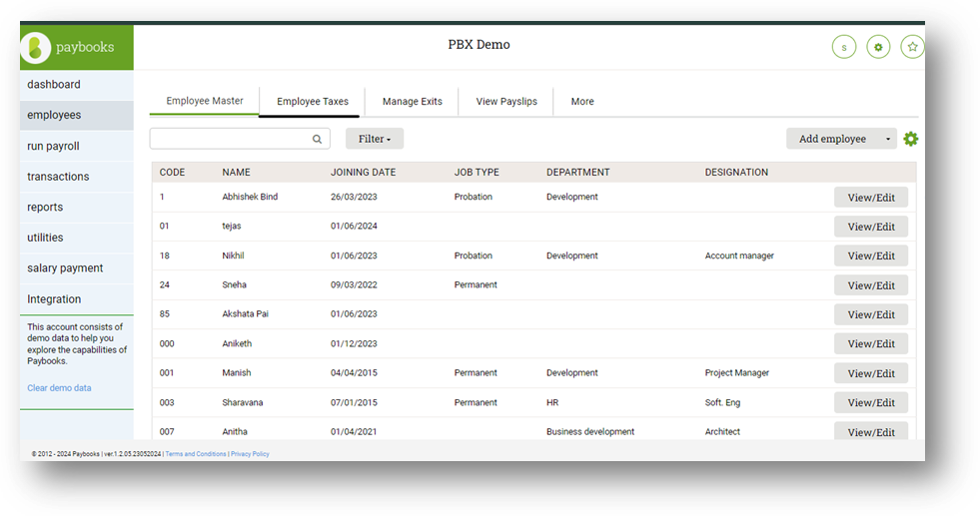This screenshot has height=516, width=980.
Task: Click designation Soft. Eng
Action: (x=722, y=403)
